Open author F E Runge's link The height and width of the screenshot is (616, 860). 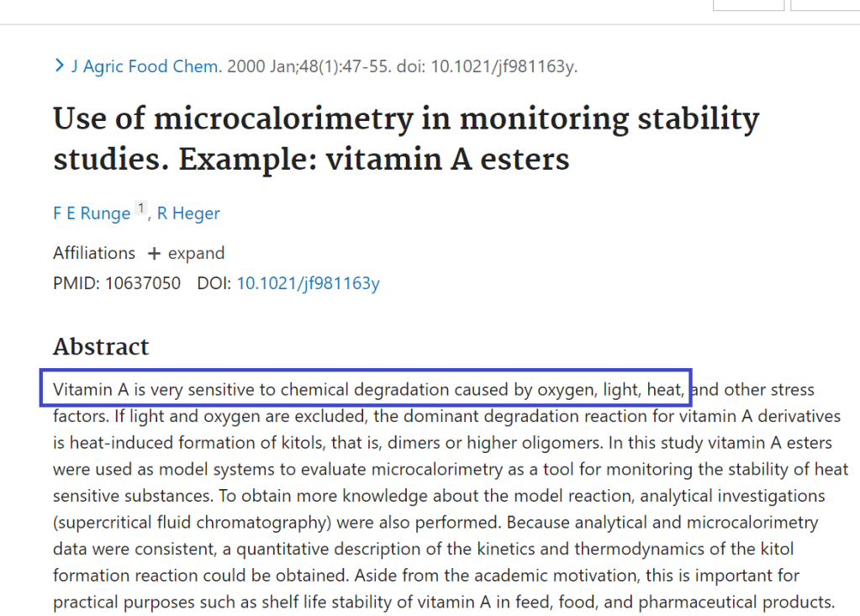(x=92, y=213)
